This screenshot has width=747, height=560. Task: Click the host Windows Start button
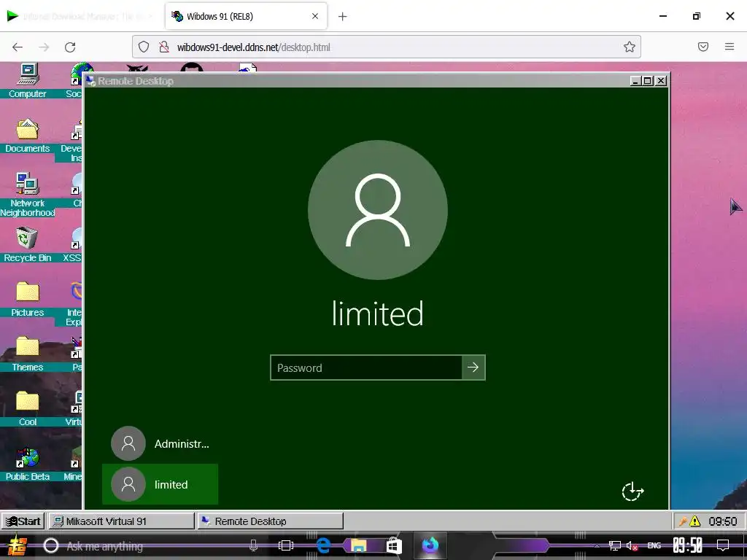click(x=18, y=545)
